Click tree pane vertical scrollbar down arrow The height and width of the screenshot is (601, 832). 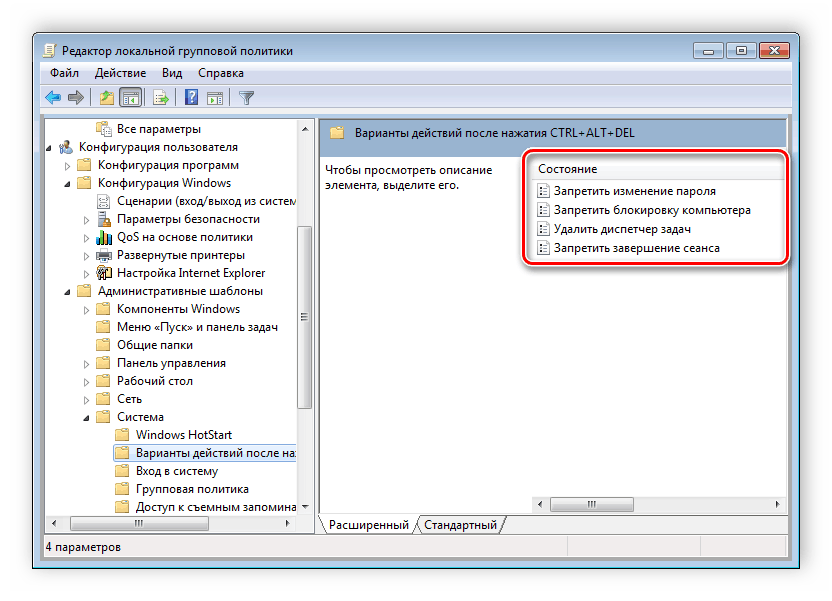(x=305, y=507)
